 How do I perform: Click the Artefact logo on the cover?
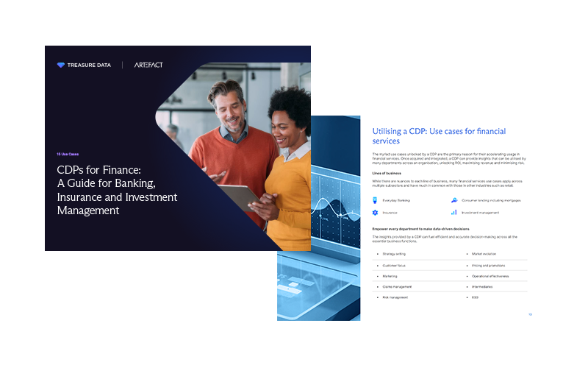coord(148,65)
